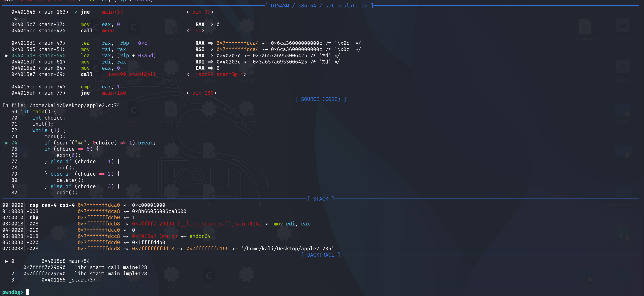Select the BACKTRACE section header
Viewport: 644px width, 296px height.
point(321,255)
